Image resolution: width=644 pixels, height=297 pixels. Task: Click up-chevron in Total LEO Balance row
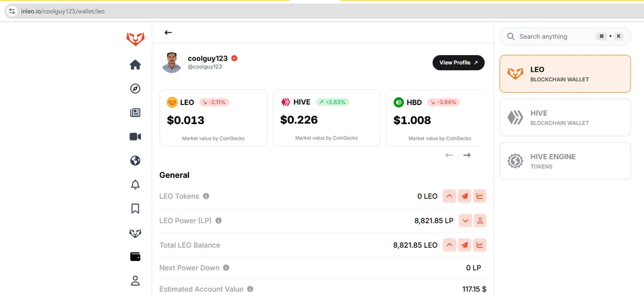point(449,245)
